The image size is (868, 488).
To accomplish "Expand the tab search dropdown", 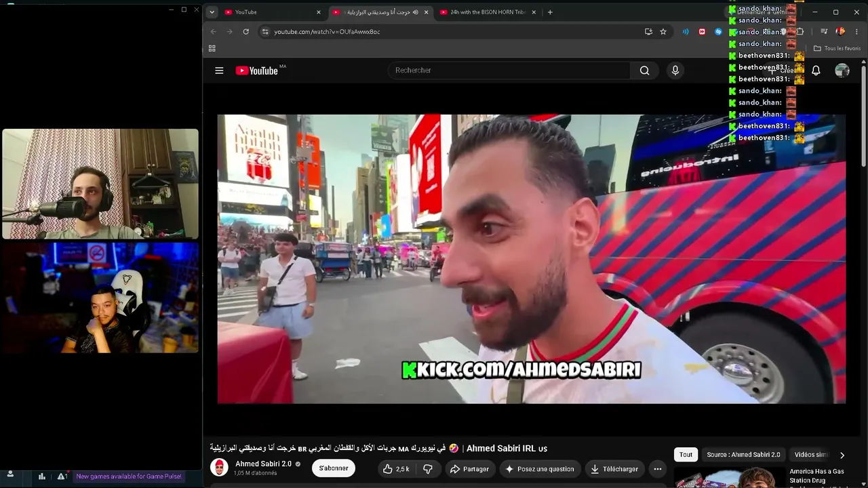I will tap(212, 12).
